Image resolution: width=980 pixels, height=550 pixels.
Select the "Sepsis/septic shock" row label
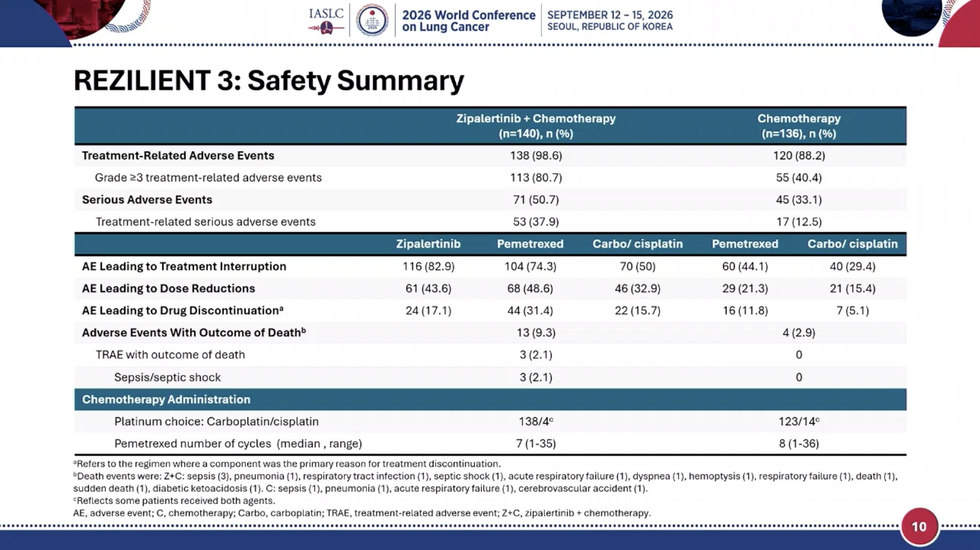(x=167, y=377)
